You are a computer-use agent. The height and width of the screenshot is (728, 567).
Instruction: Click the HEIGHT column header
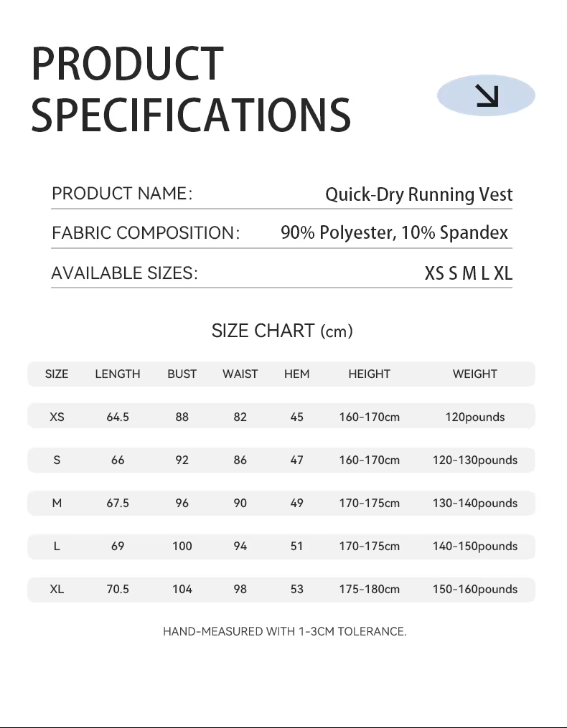[x=369, y=374]
